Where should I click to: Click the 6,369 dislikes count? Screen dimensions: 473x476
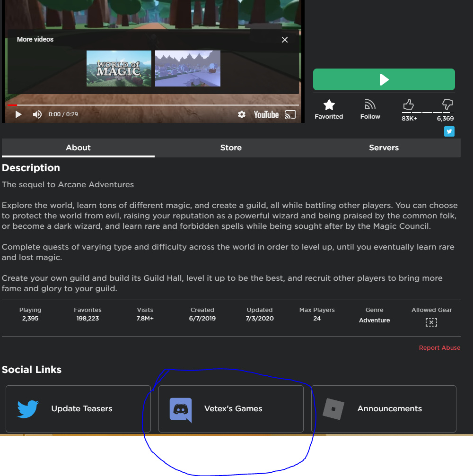coord(446,118)
